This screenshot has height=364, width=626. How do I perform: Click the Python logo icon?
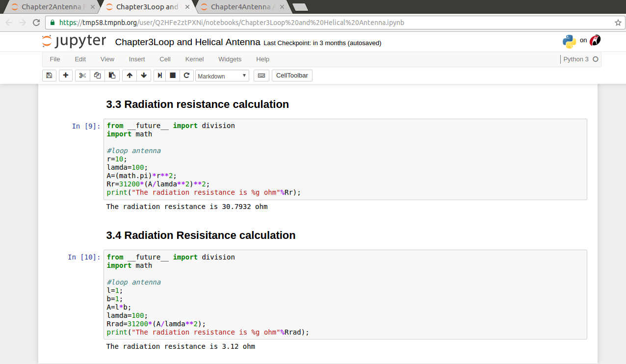tap(569, 41)
